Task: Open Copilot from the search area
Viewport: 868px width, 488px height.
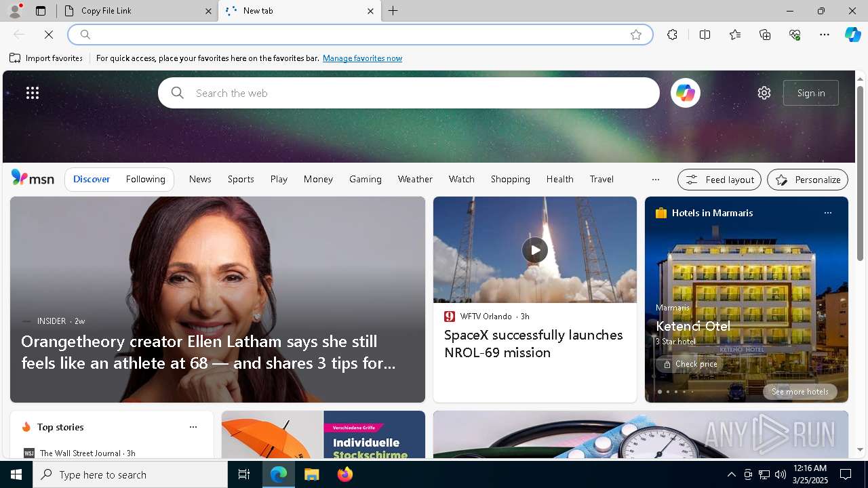Action: click(x=685, y=93)
